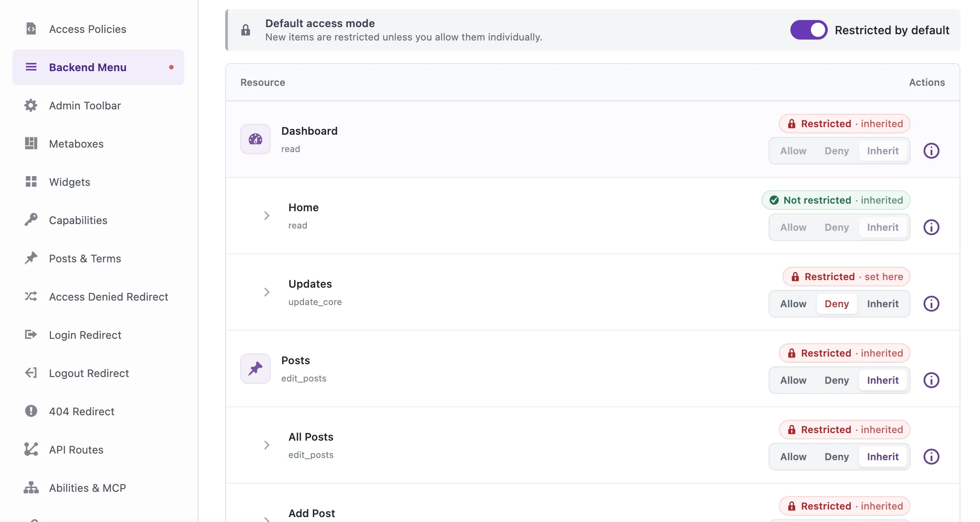
Task: Click the Resource column header
Action: [x=263, y=82]
